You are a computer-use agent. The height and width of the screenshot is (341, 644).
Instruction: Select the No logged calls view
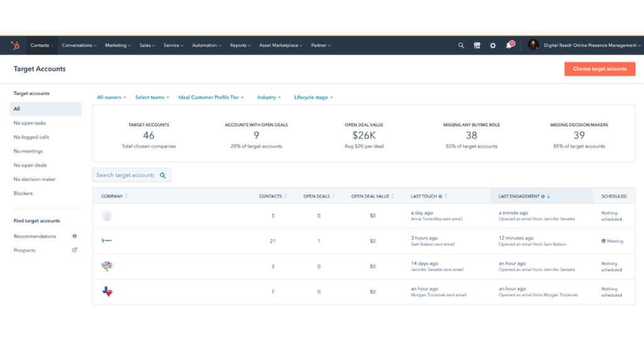click(31, 137)
